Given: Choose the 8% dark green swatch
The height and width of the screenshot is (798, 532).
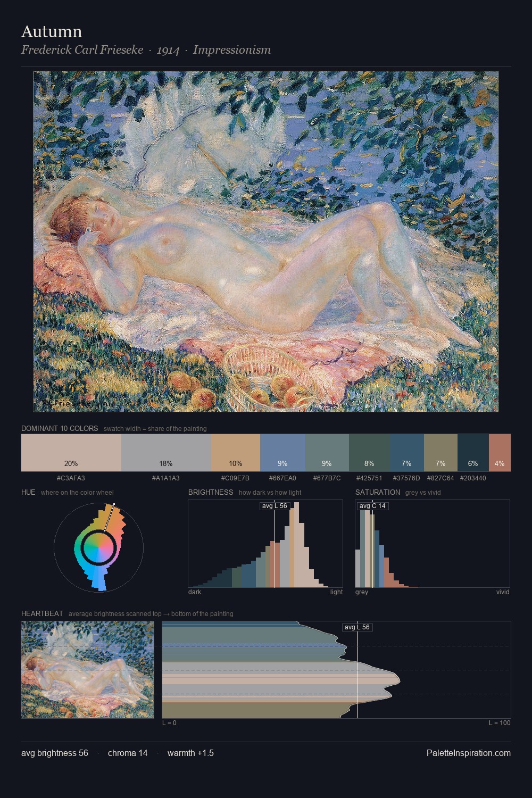Looking at the screenshot, I should click(x=369, y=453).
